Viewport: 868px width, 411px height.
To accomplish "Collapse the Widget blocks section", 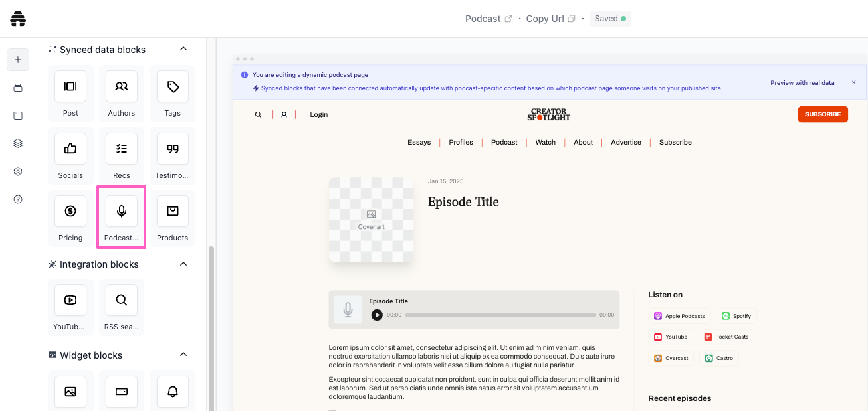I will (x=184, y=355).
